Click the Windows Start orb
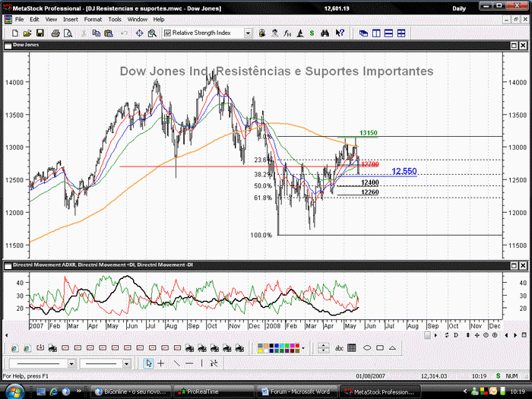The height and width of the screenshot is (399, 532). (14, 391)
